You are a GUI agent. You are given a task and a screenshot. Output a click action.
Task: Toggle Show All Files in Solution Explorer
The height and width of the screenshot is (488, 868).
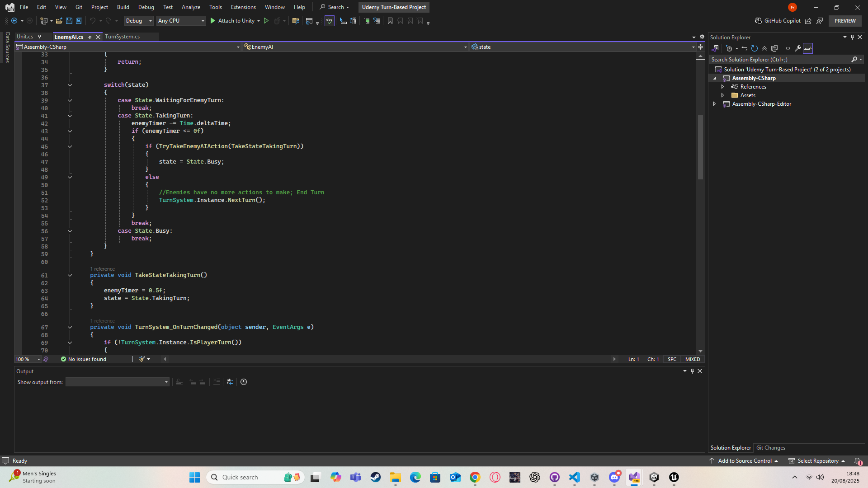[774, 48]
